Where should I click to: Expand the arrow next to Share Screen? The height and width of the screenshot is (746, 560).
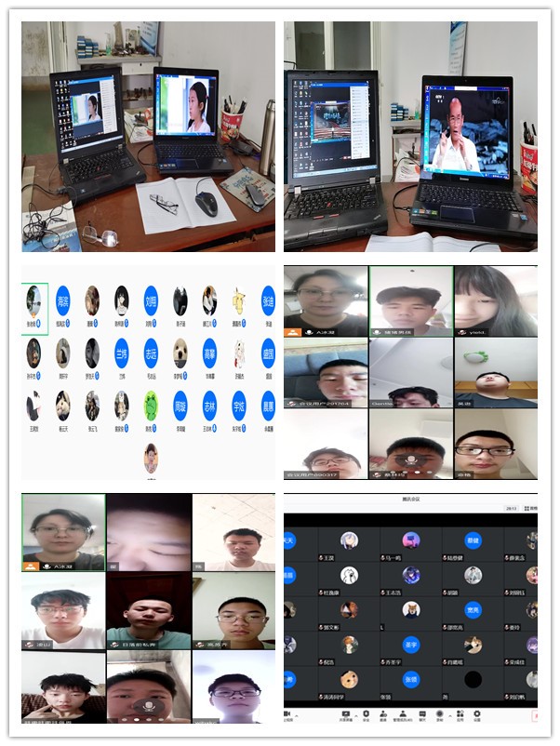point(355,713)
